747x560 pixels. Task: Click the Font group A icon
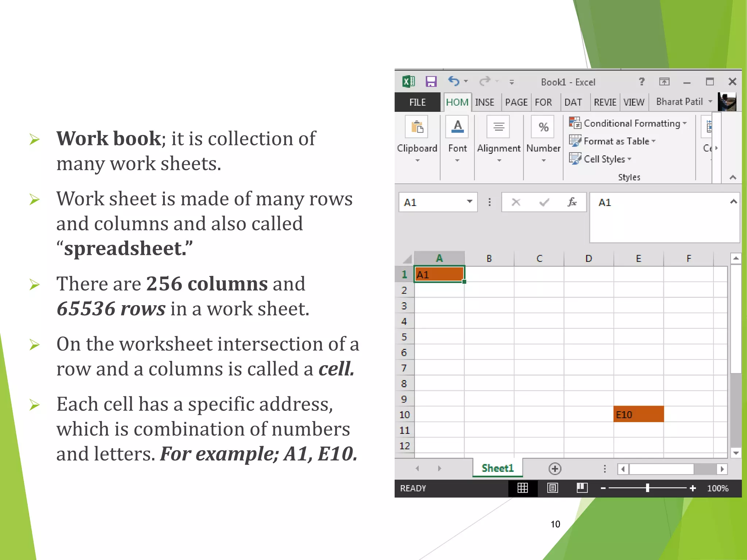[x=457, y=127]
